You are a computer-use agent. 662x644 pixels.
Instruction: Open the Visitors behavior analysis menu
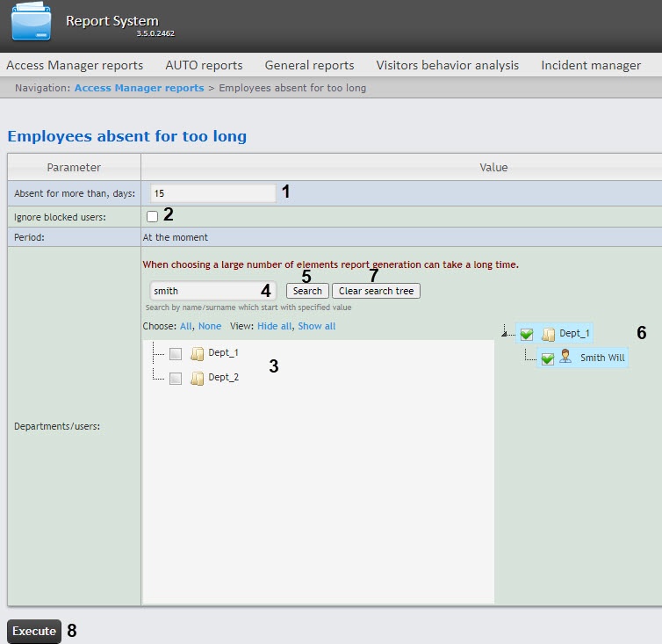[447, 65]
